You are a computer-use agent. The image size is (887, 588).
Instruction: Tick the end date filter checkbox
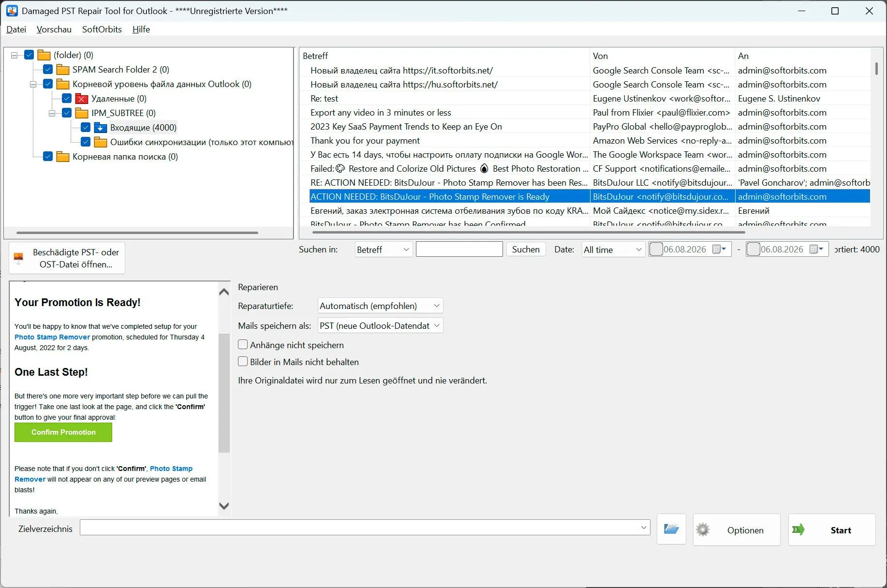click(753, 250)
